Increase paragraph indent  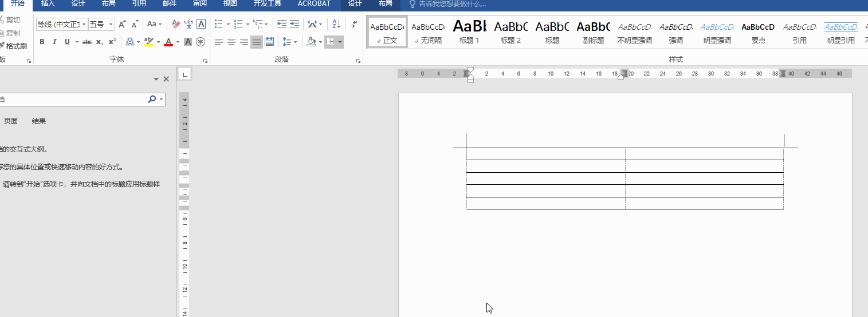[x=294, y=24]
